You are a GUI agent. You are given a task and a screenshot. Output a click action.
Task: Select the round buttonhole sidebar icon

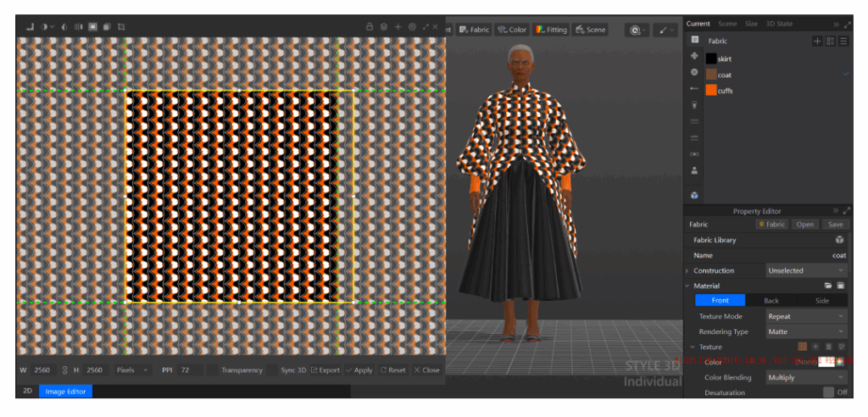695,72
